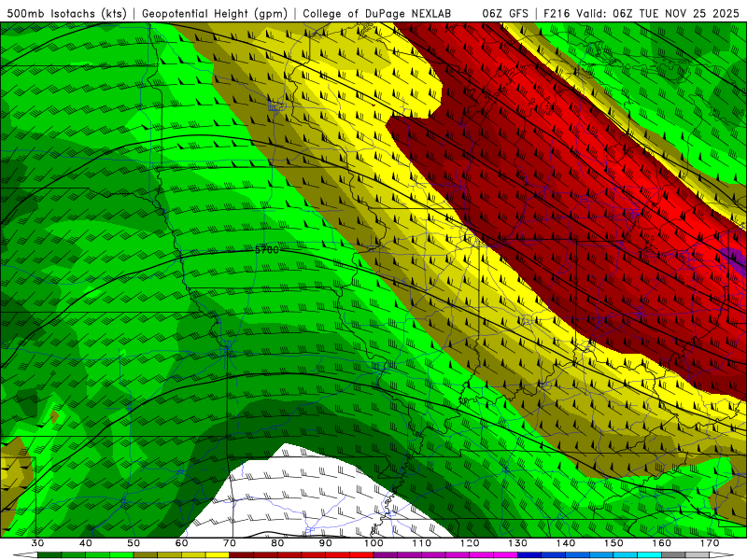Pick the dark blue swatch starting at 130
Image resolution: width=747 pixels, height=560 pixels.
[529, 555]
